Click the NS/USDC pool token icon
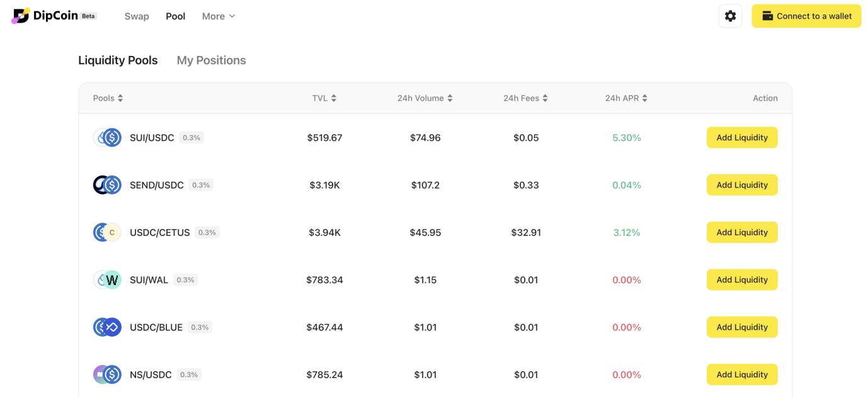 click(x=107, y=374)
